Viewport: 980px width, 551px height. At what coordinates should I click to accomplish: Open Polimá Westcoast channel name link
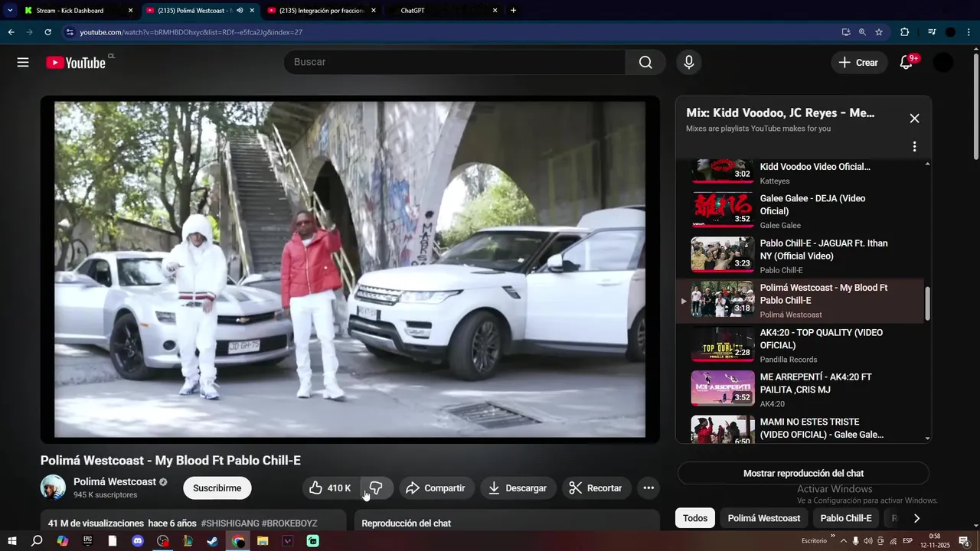(x=115, y=481)
